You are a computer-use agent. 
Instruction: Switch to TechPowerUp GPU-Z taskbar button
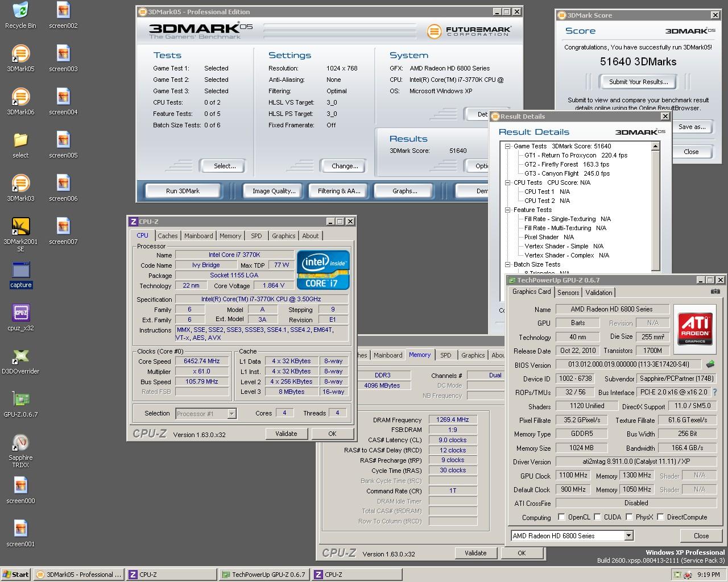pos(264,575)
